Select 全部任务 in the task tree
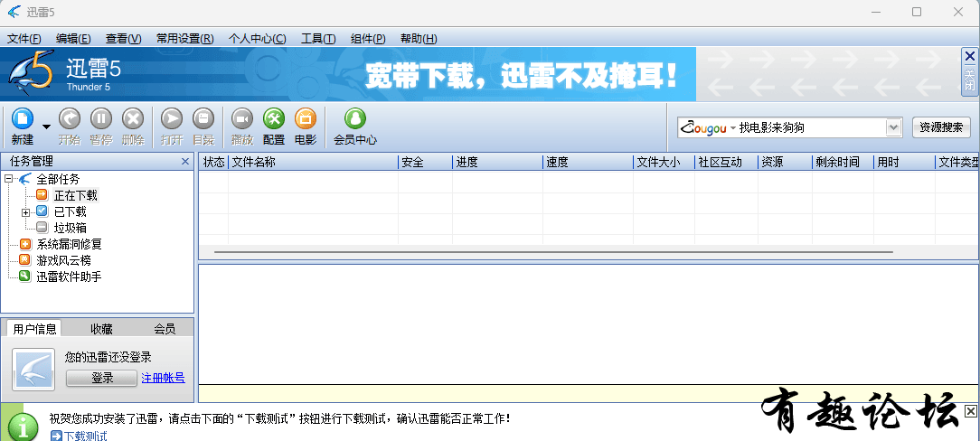980x441 pixels. [x=58, y=179]
